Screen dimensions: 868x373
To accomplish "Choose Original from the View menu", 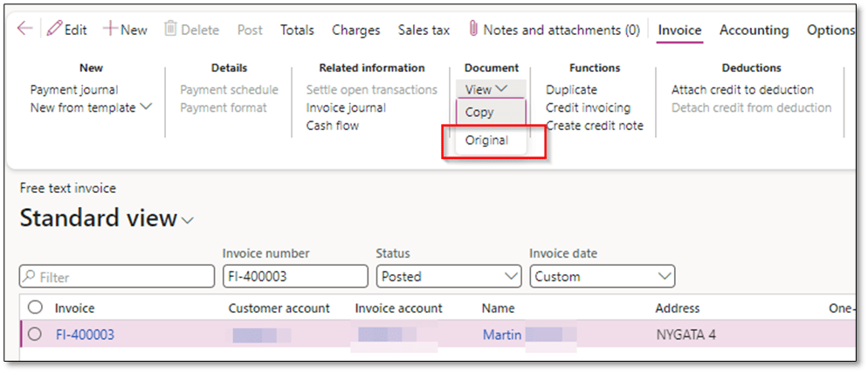I will (x=486, y=140).
